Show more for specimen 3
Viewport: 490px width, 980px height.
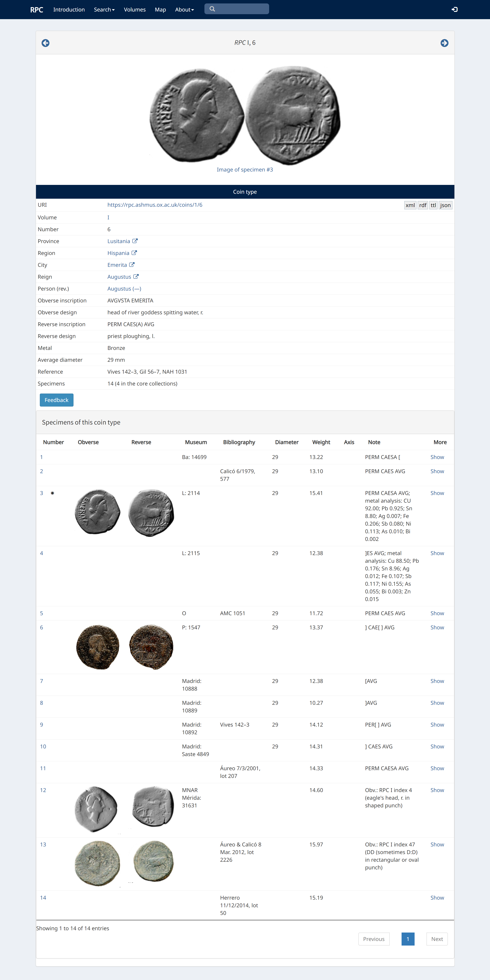437,493
